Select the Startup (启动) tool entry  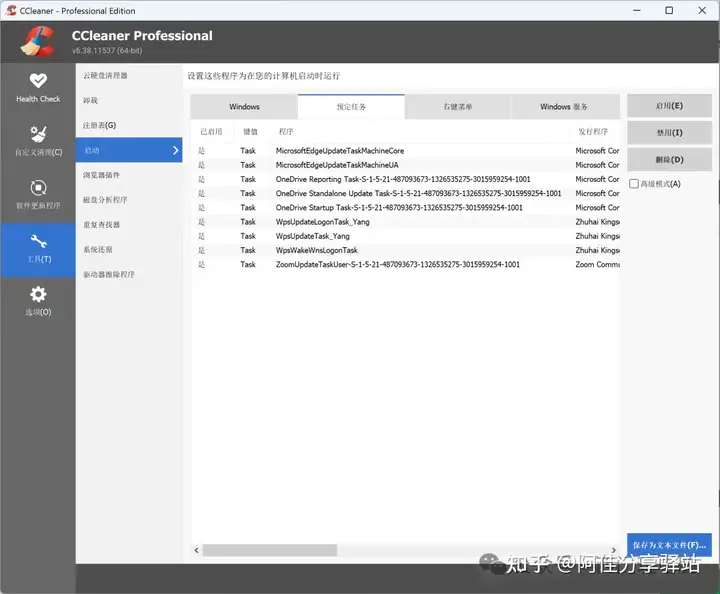(129, 150)
